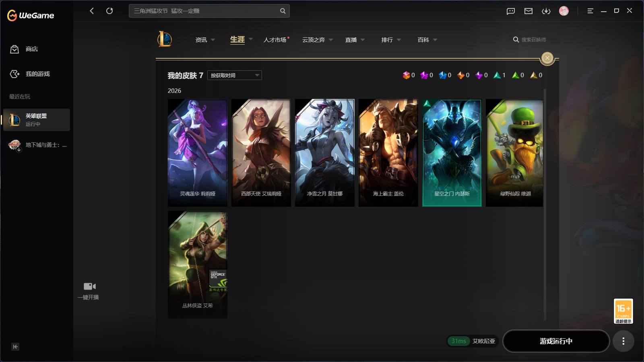Select the 海上霸主 盖伦 skin card
Screen dimensions: 644x362
click(x=388, y=153)
